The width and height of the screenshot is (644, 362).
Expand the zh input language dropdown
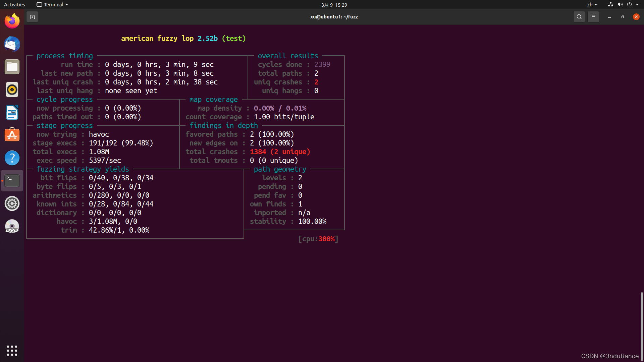coord(592,5)
